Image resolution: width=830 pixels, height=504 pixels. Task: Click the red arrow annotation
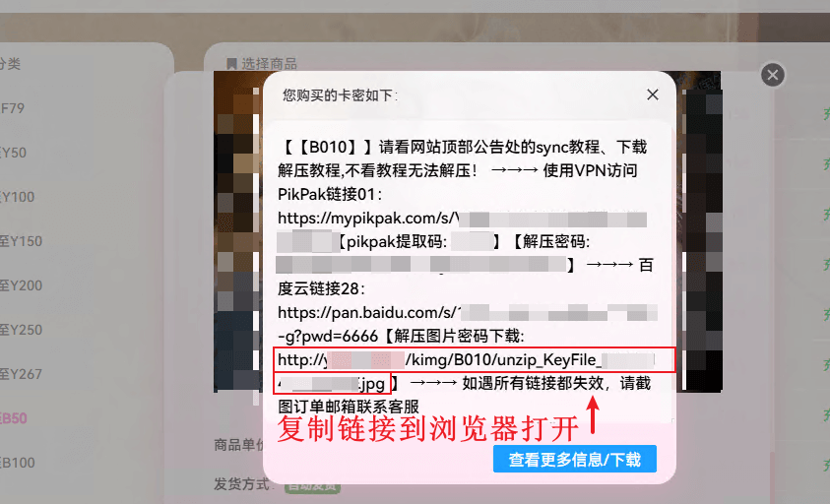pyautogui.click(x=594, y=415)
